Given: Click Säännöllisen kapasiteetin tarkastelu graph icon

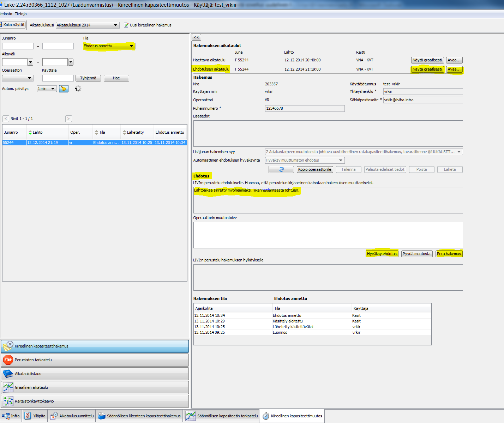Looking at the screenshot, I should pos(191,416).
